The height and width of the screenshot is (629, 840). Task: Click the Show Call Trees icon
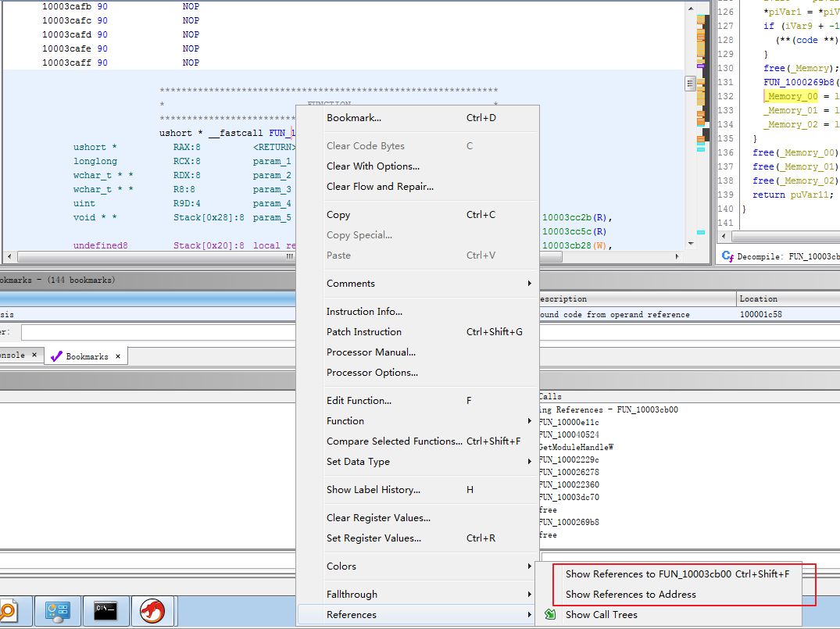[550, 614]
